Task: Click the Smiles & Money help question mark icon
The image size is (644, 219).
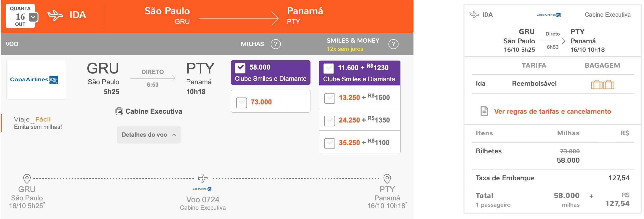Action: [393, 44]
